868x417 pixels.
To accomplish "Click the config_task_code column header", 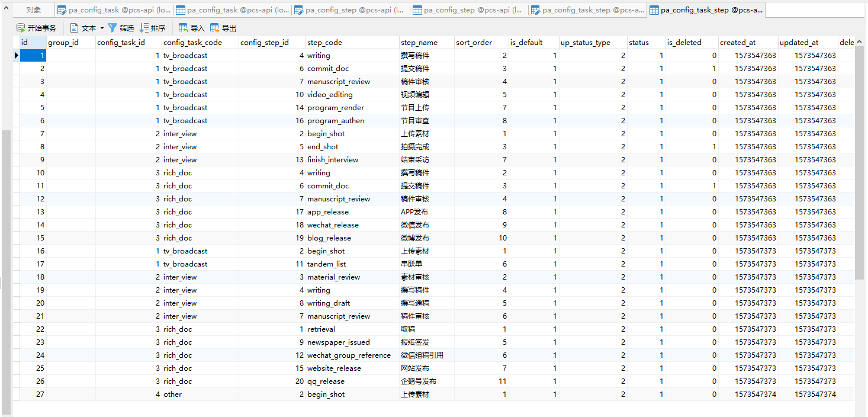I will pyautogui.click(x=200, y=43).
